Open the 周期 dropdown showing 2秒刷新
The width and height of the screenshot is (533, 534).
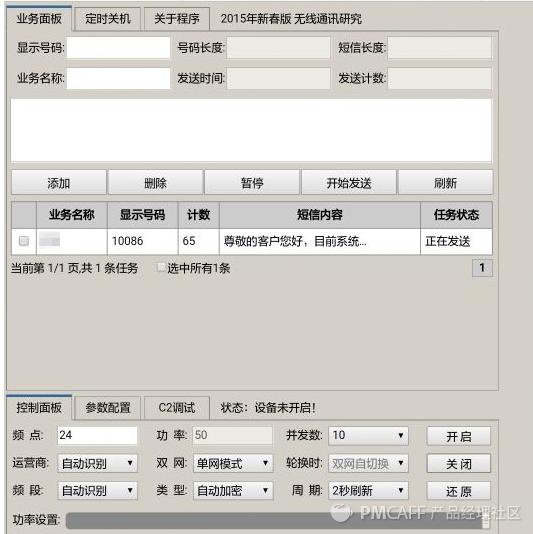coord(368,491)
